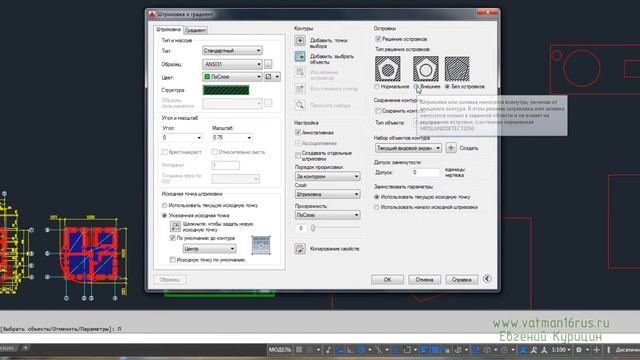Click the OK button
The width and height of the screenshot is (640, 360).
point(387,280)
